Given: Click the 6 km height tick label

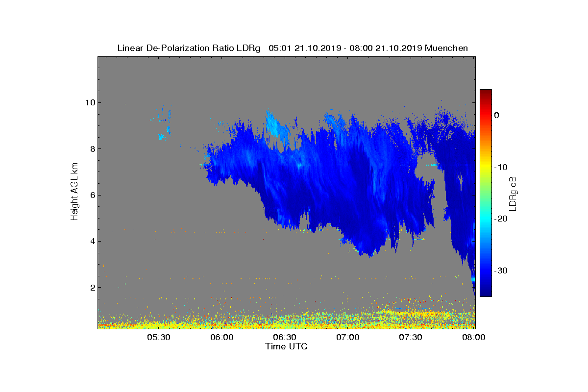Looking at the screenshot, I should pyautogui.click(x=92, y=195).
